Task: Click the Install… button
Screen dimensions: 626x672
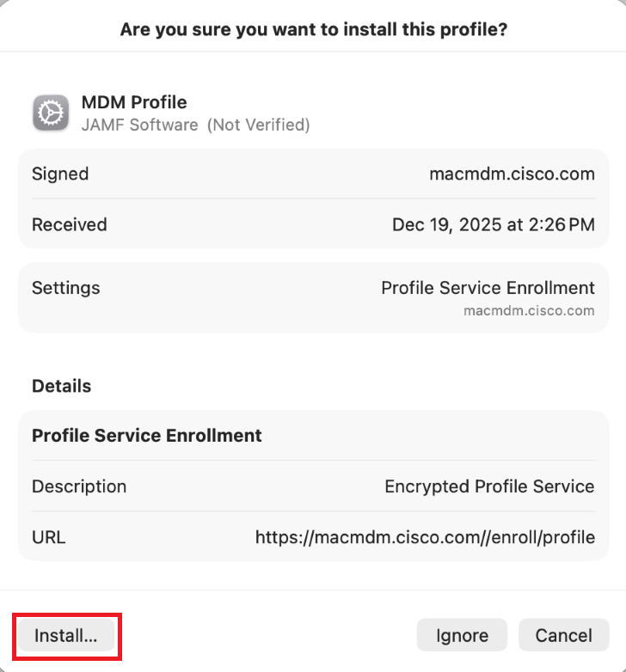Action: (x=66, y=636)
